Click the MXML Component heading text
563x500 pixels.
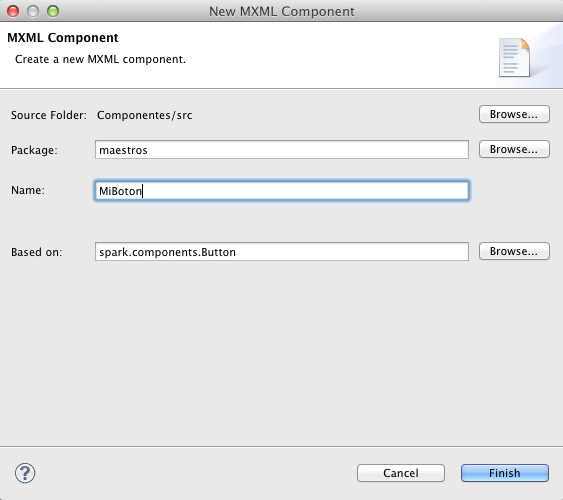pyautogui.click(x=62, y=38)
